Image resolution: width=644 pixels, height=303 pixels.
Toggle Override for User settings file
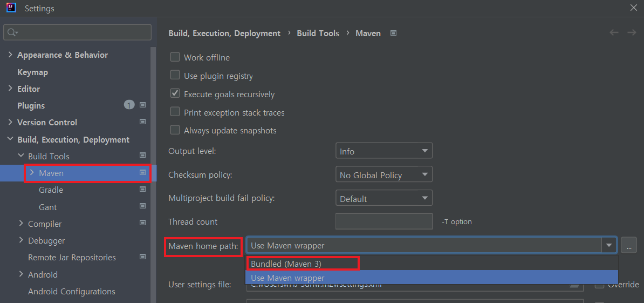click(x=600, y=285)
